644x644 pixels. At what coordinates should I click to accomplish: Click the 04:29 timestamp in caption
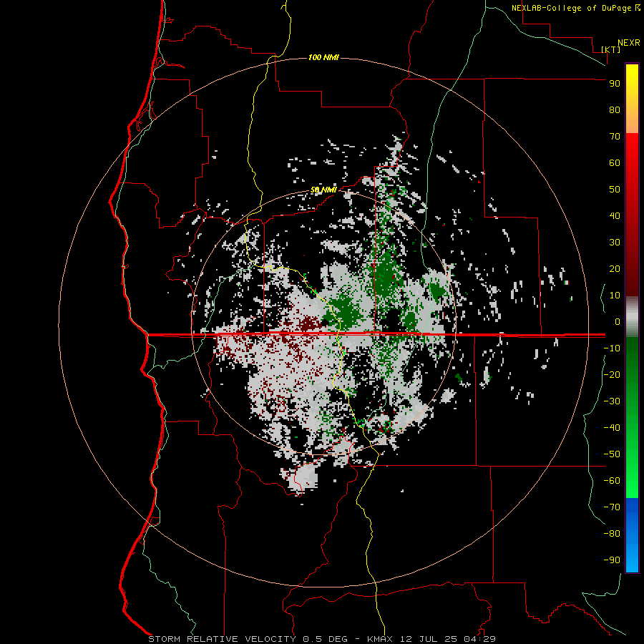pyautogui.click(x=479, y=639)
